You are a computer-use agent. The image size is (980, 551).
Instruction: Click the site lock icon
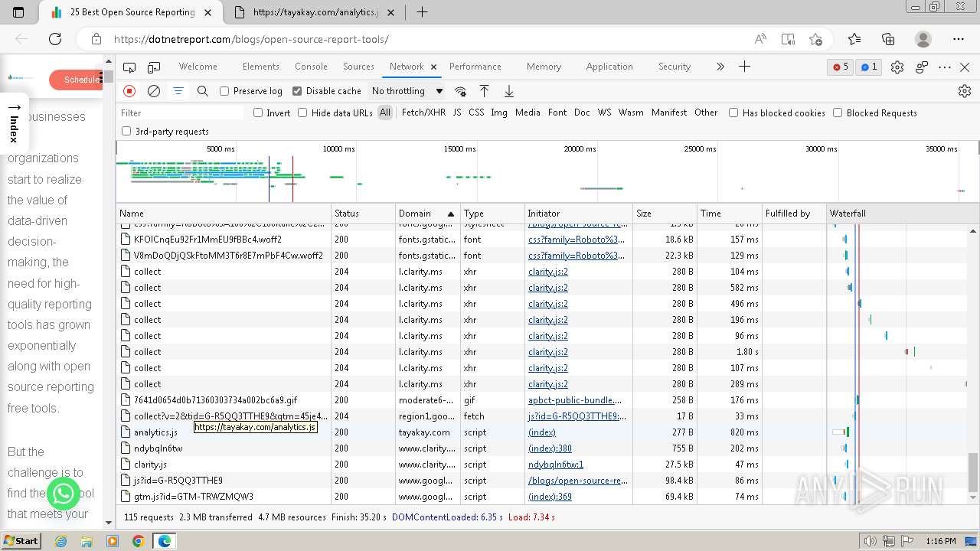point(96,39)
